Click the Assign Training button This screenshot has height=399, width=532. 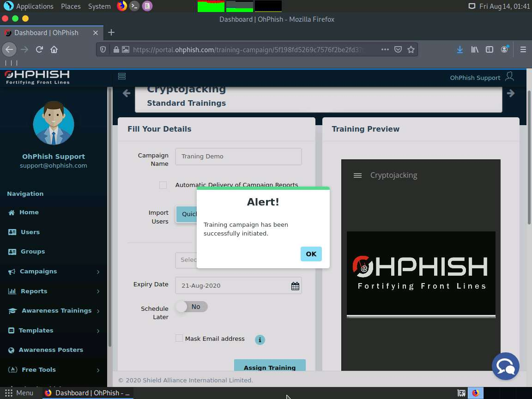tap(270, 365)
